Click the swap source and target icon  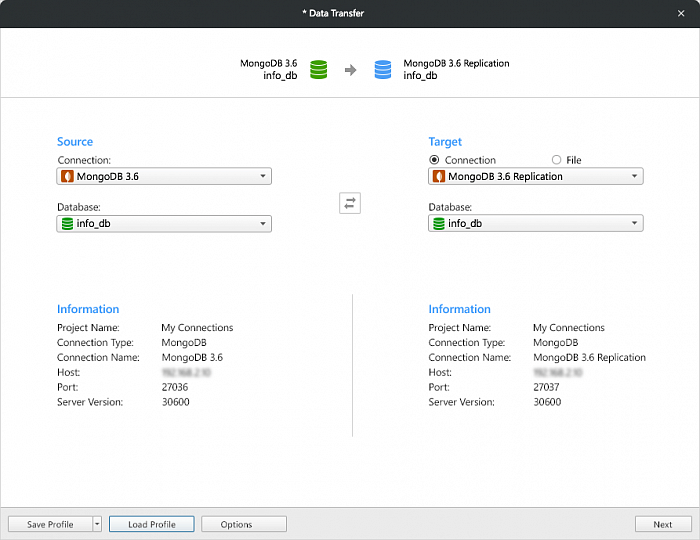coord(350,203)
